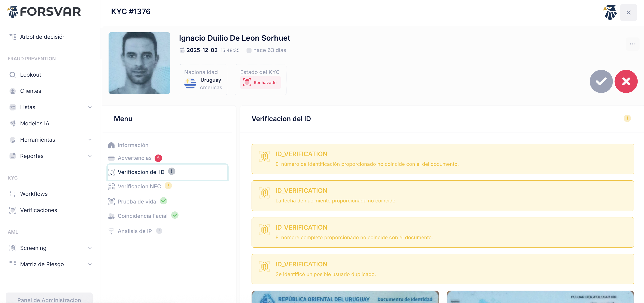Go to the Workflows page
644x303 pixels.
pyautogui.click(x=34, y=194)
